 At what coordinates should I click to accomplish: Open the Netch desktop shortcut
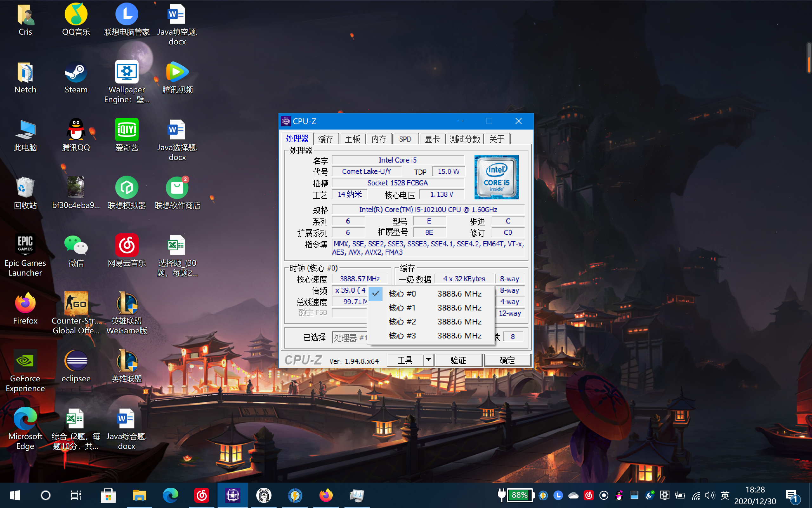(25, 72)
